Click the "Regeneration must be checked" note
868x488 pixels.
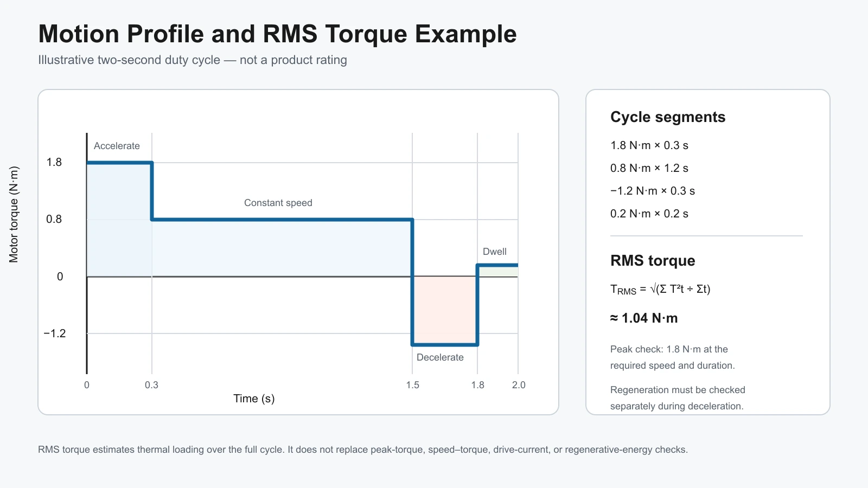pos(678,398)
